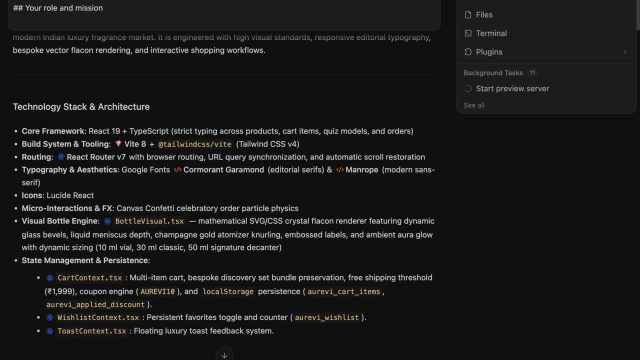The image size is (640, 360).
Task: Click the Typography & Aesthetics label
Action: point(71,170)
